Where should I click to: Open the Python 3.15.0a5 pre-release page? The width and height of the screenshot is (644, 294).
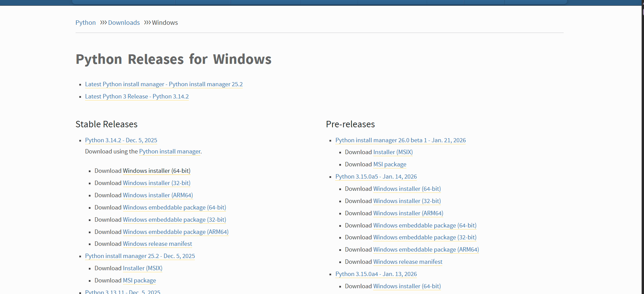[x=376, y=177]
